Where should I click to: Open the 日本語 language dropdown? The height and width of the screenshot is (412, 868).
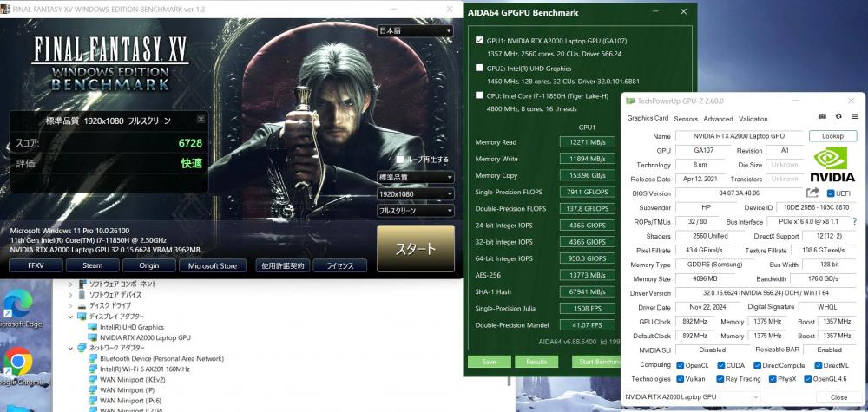pos(415,31)
